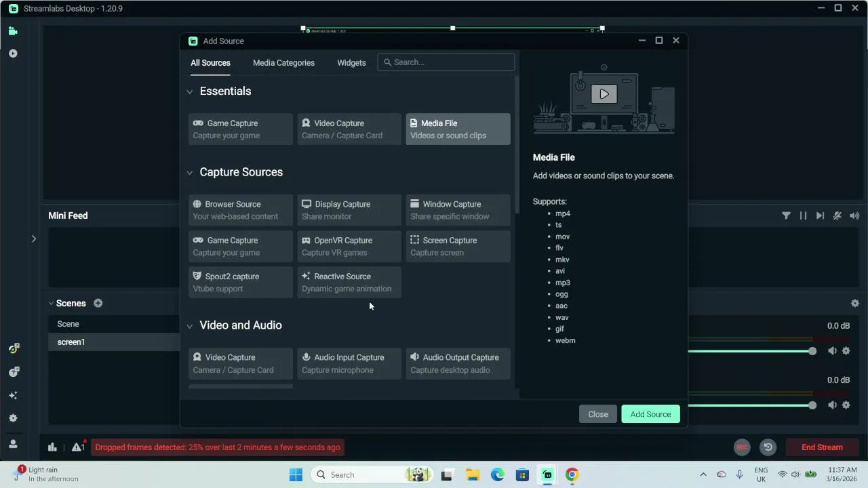The image size is (868, 488).
Task: Select Video Capture under Essentials
Action: point(349,129)
